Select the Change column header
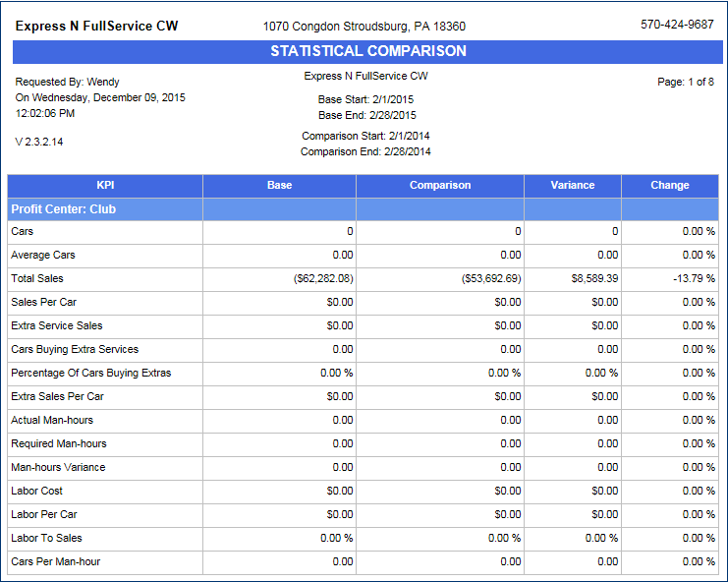This screenshot has height=582, width=728. pos(670,185)
